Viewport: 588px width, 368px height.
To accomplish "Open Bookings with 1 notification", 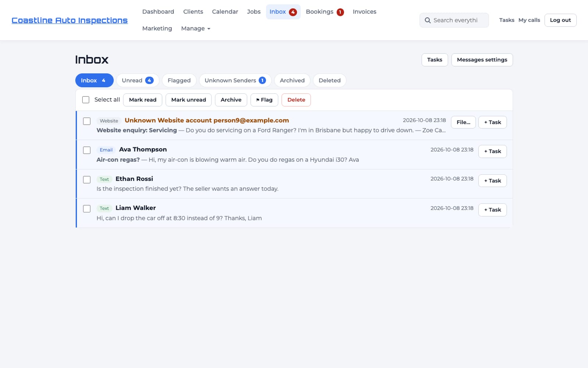I will click(x=325, y=12).
